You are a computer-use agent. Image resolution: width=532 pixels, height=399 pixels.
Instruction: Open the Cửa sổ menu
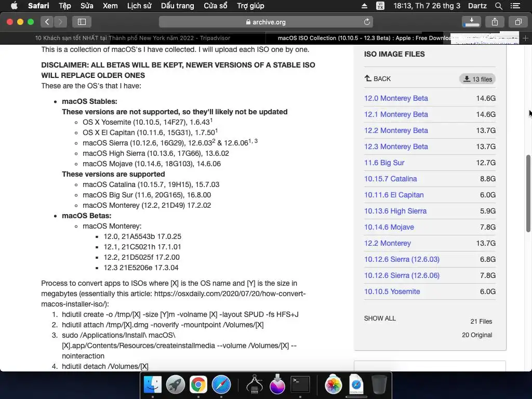point(216,6)
